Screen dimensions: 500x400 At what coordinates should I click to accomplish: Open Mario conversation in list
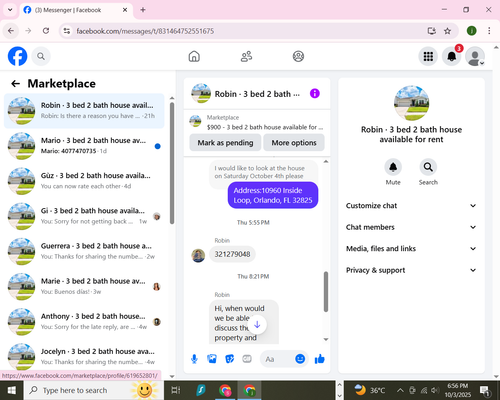click(84, 146)
